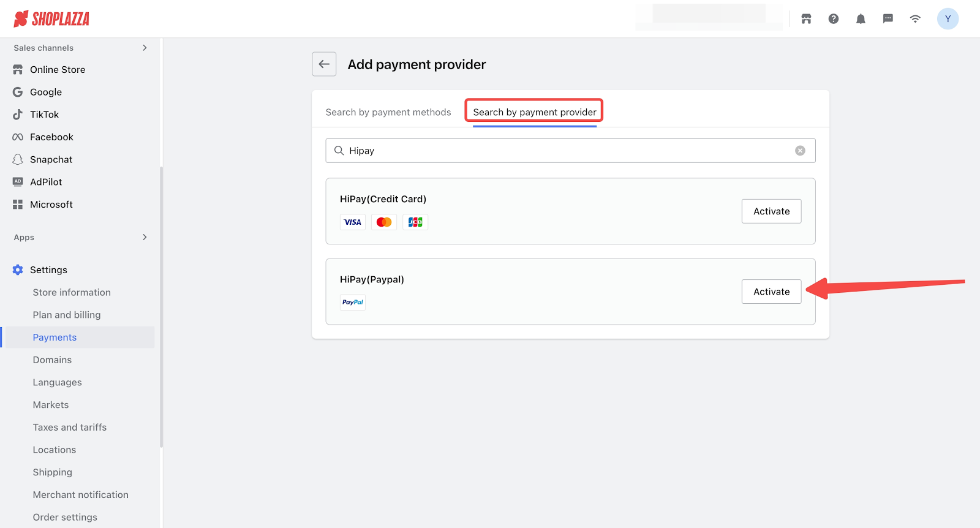Open AdPilot channel
980x528 pixels.
46,182
